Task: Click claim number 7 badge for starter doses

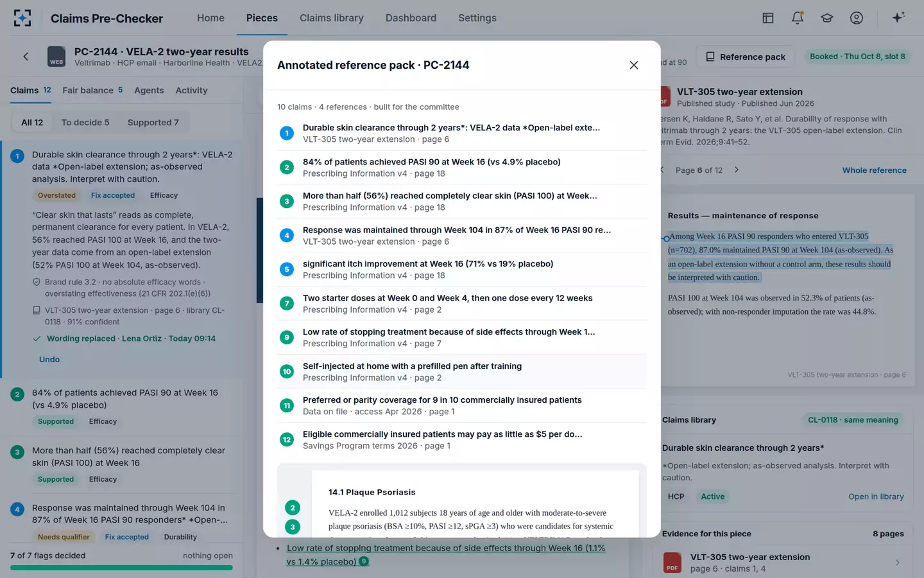Action: tap(287, 303)
